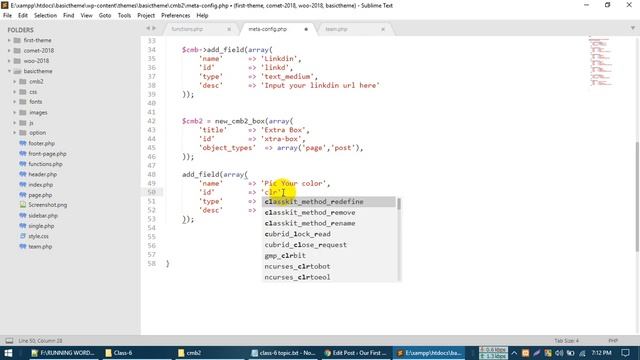
Task: Open functions.php in sidebar
Action: click(45, 164)
